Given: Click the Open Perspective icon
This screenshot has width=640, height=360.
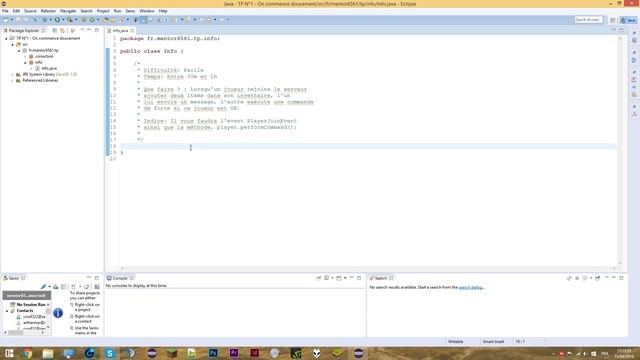Looking at the screenshot, I should 613,20.
